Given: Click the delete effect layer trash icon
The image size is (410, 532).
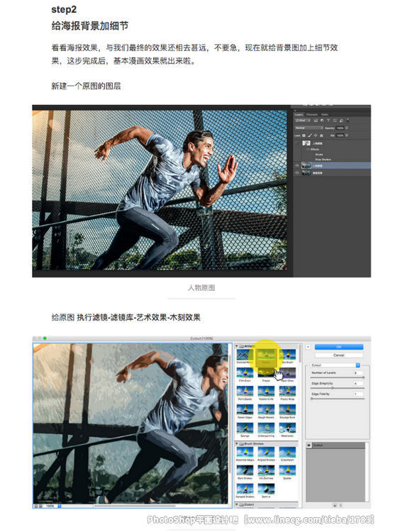Looking at the screenshot, I should coord(340,506).
